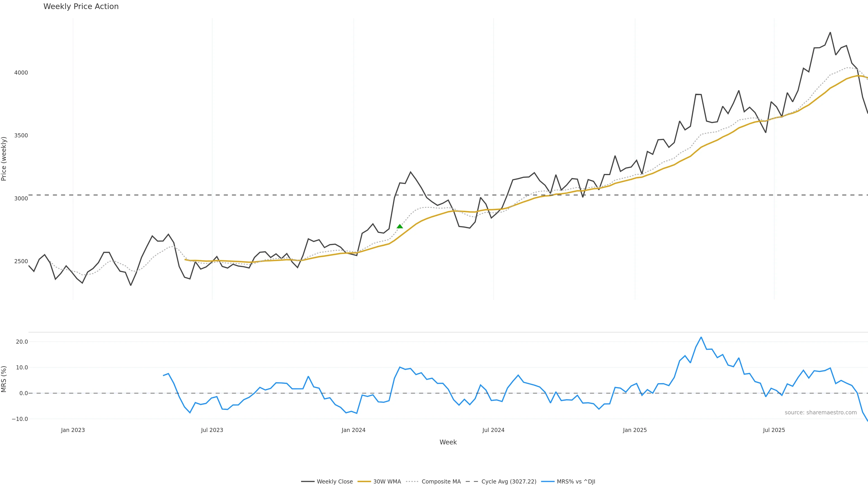Toggle the Cycle Avg (3027.22) legend label
The height and width of the screenshot is (488, 868).
(509, 482)
